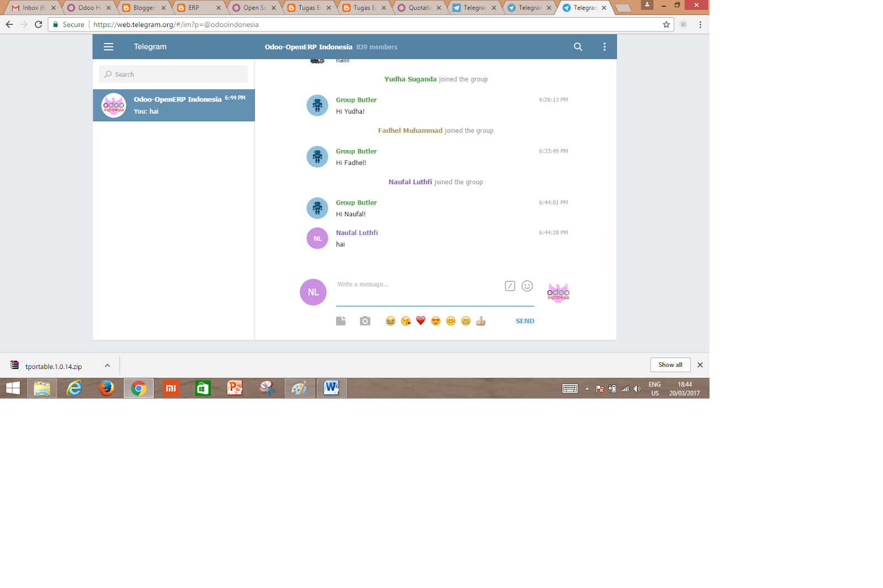Open the Chrome customize menu
Image resolution: width=883 pixels, height=588 pixels.
(x=700, y=24)
